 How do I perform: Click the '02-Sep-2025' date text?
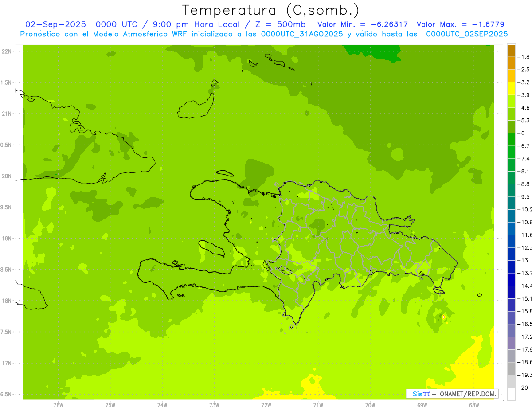coord(55,24)
